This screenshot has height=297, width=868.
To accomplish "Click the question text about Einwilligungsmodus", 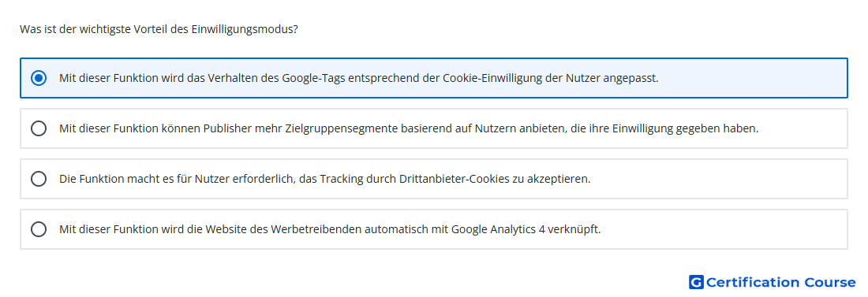I will [x=159, y=29].
